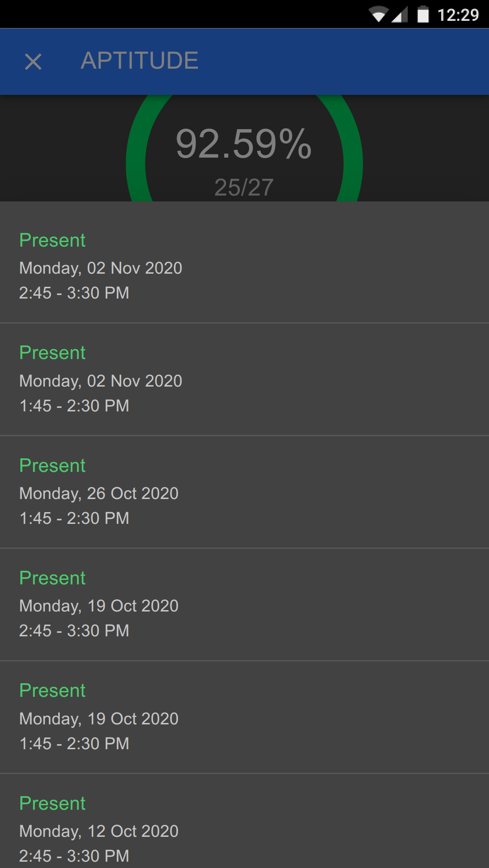Tap the 12:29 clock in status bar
This screenshot has height=868, width=489.
[x=458, y=15]
